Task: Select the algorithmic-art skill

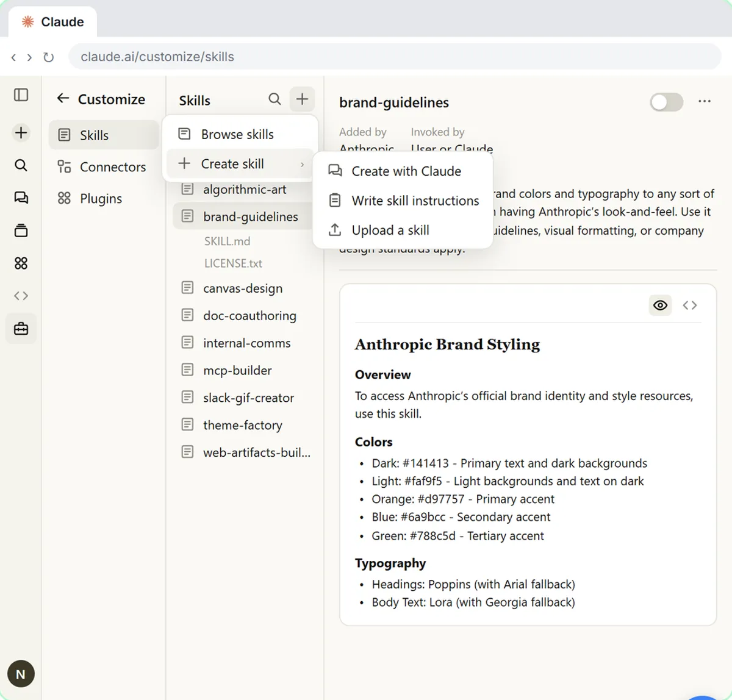Action: pyautogui.click(x=244, y=189)
